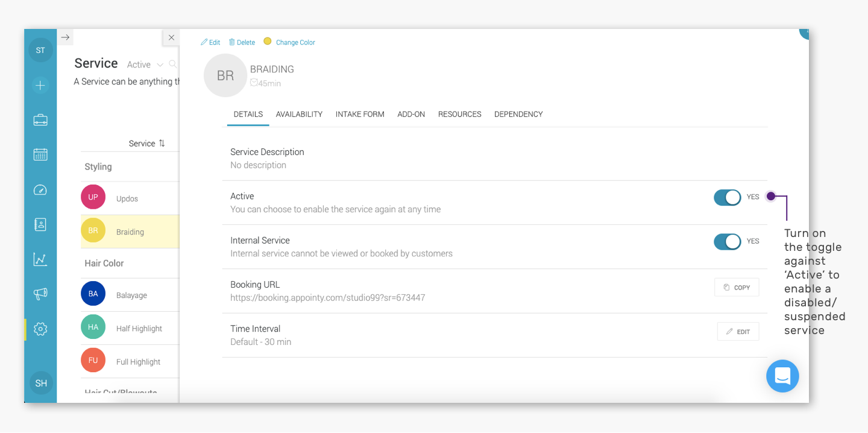Expand the sidebar with arrow icon
The image size is (868, 433).
tap(66, 37)
